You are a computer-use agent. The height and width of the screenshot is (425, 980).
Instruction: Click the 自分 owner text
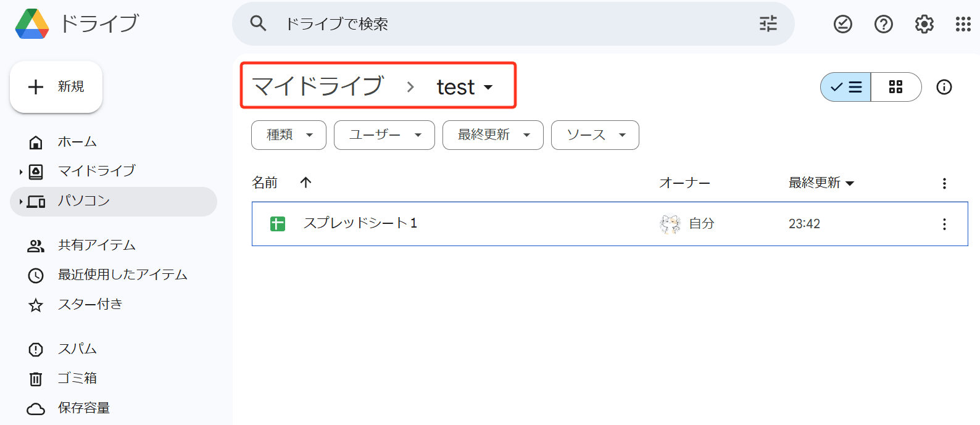tap(702, 224)
